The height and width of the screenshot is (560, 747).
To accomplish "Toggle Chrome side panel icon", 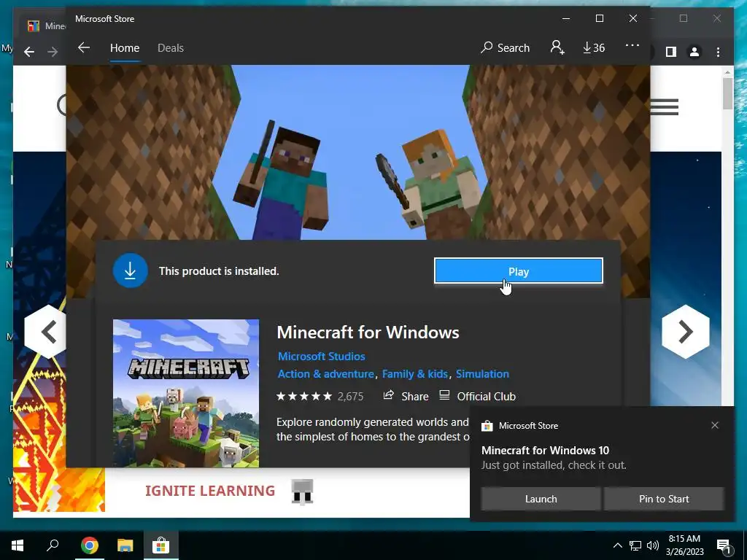I will 671,52.
